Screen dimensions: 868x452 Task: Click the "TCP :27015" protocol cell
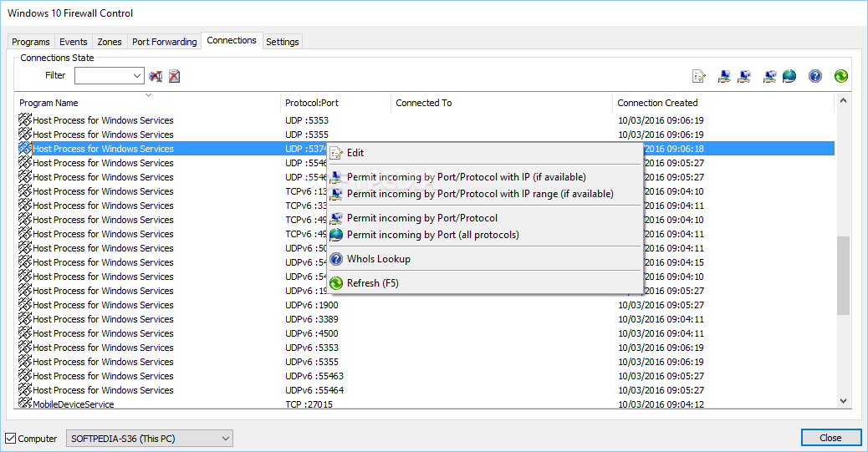[309, 404]
